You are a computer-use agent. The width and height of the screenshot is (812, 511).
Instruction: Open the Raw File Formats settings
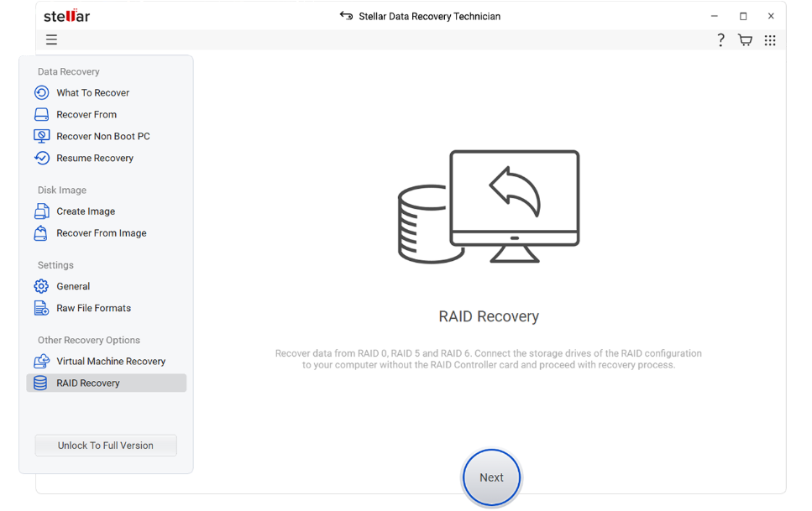pyautogui.click(x=93, y=308)
